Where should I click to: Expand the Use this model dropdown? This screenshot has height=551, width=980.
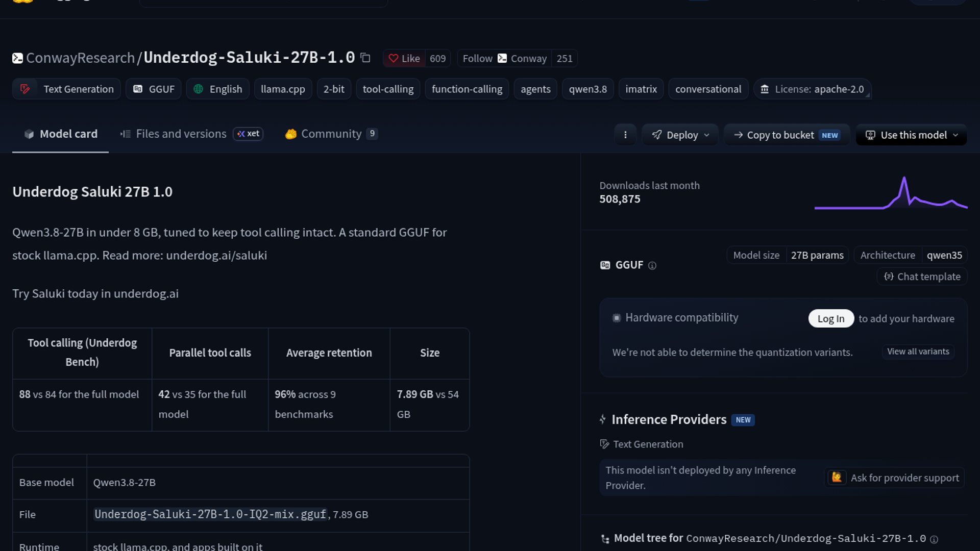point(911,135)
